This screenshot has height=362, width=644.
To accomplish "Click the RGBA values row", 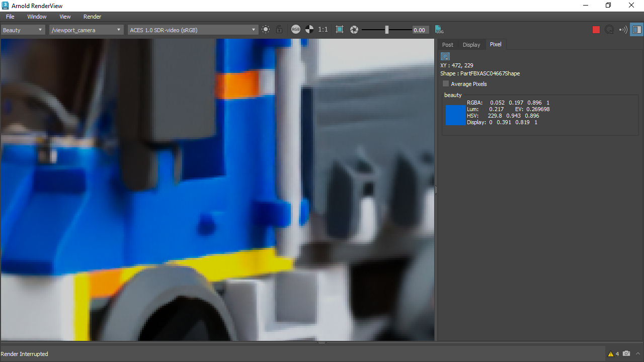I will point(508,103).
